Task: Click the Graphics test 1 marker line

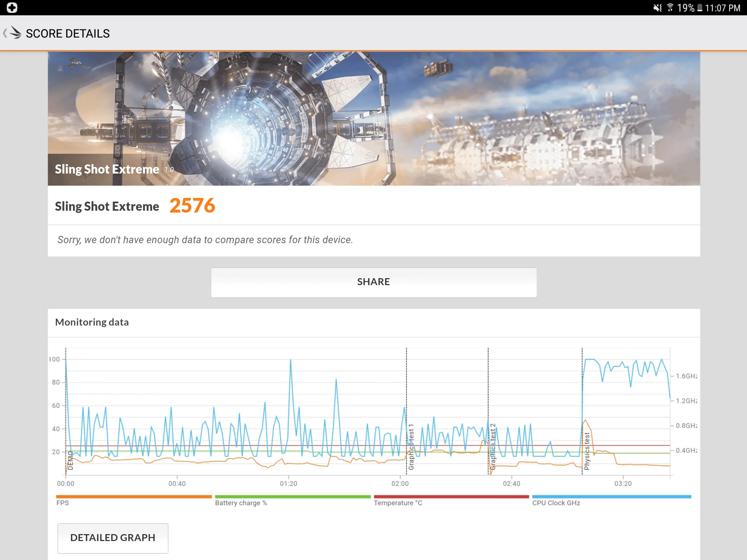Action: pyautogui.click(x=407, y=411)
